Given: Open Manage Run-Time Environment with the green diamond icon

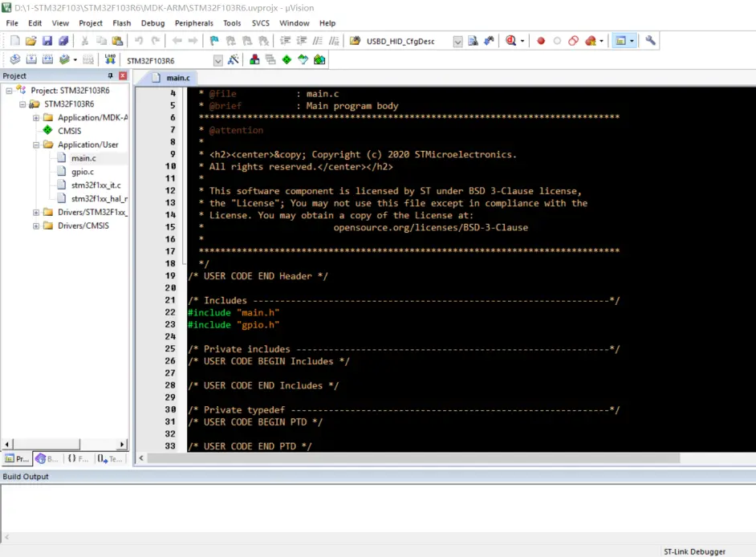Looking at the screenshot, I should [x=287, y=60].
